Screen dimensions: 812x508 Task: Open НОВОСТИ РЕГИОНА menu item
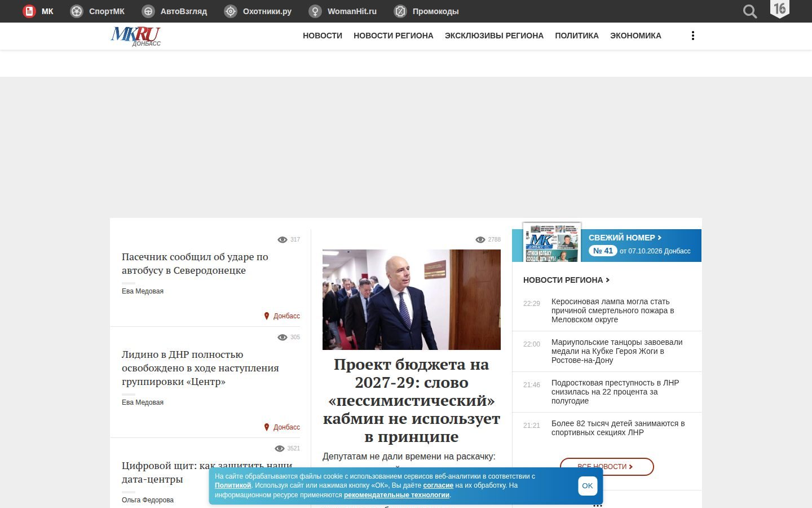point(394,36)
